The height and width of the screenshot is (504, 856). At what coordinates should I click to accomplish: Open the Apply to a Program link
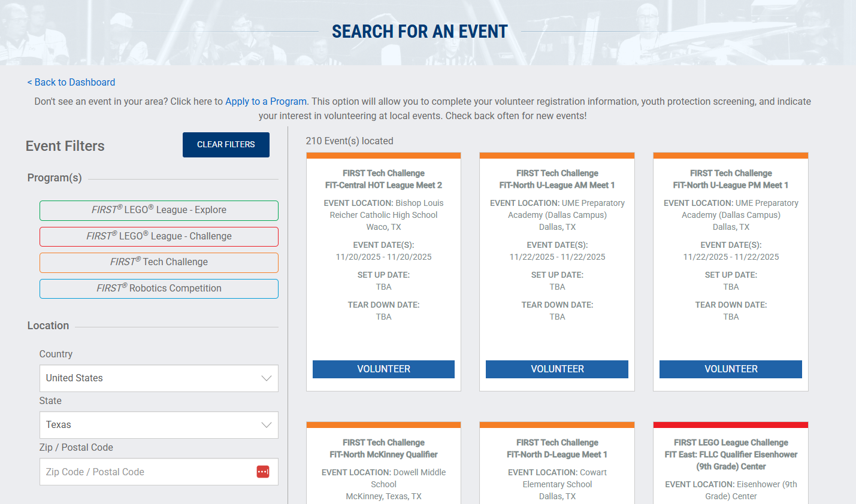point(266,101)
